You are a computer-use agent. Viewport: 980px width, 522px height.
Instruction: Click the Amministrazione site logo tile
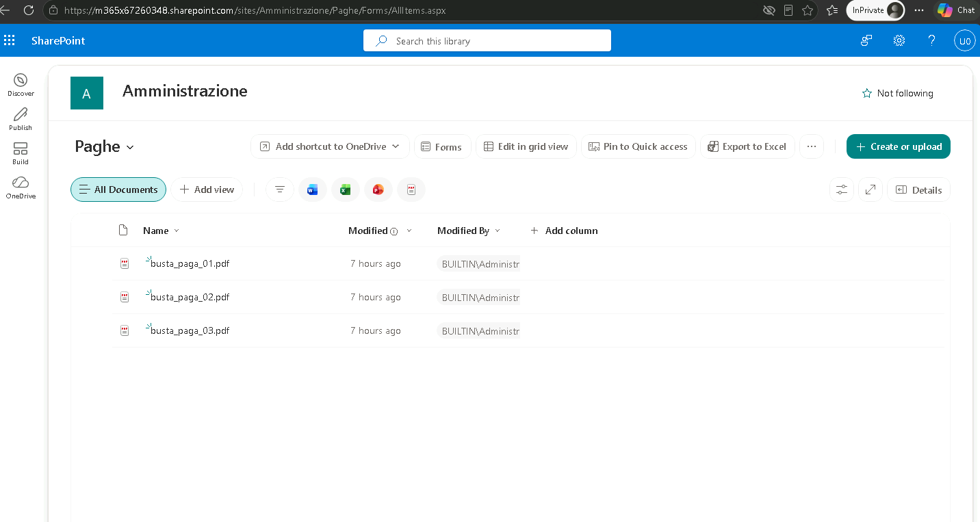tap(87, 93)
